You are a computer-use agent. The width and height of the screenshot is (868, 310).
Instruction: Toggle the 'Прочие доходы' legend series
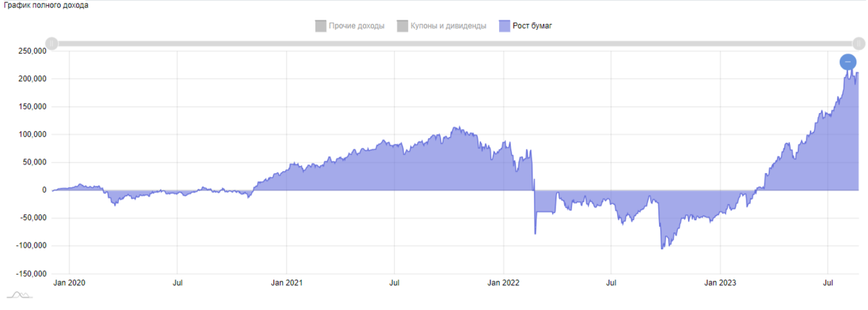[x=350, y=26]
